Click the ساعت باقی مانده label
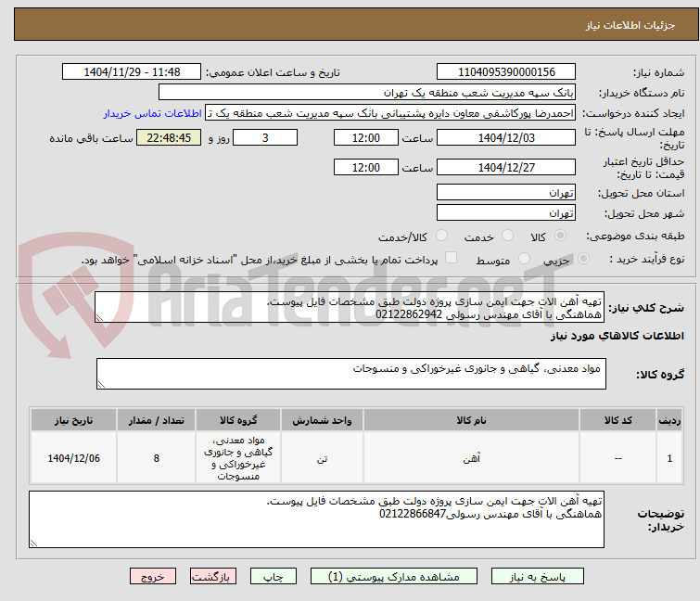The height and width of the screenshot is (601, 700). click(x=91, y=138)
